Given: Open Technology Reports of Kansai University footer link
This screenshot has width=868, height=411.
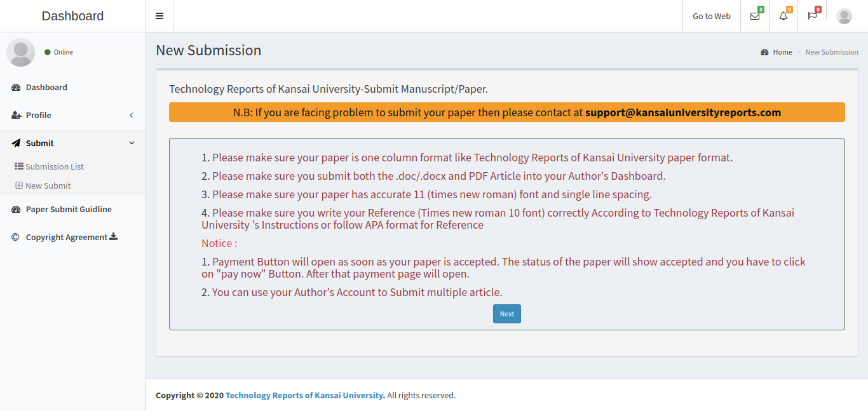Looking at the screenshot, I should (304, 395).
